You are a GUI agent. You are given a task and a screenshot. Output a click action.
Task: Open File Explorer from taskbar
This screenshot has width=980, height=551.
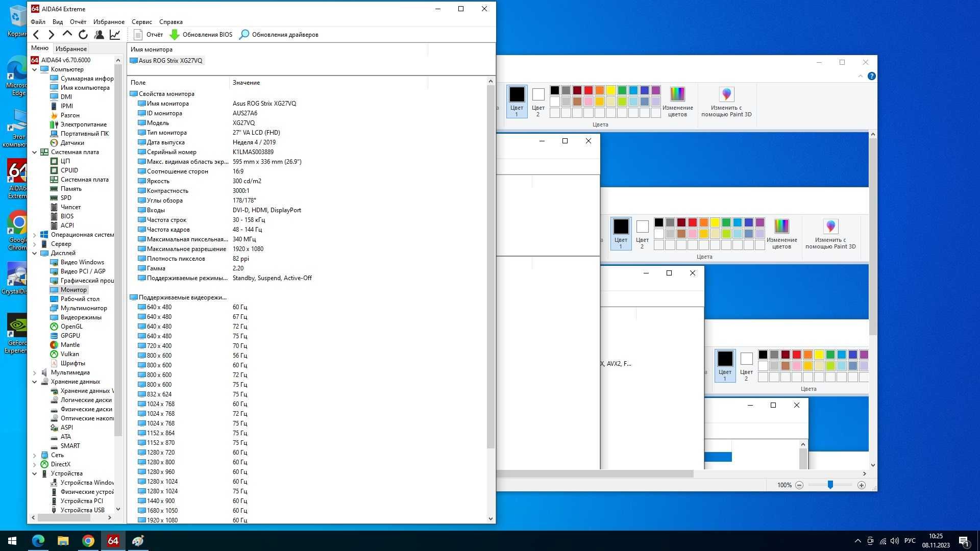coord(63,541)
